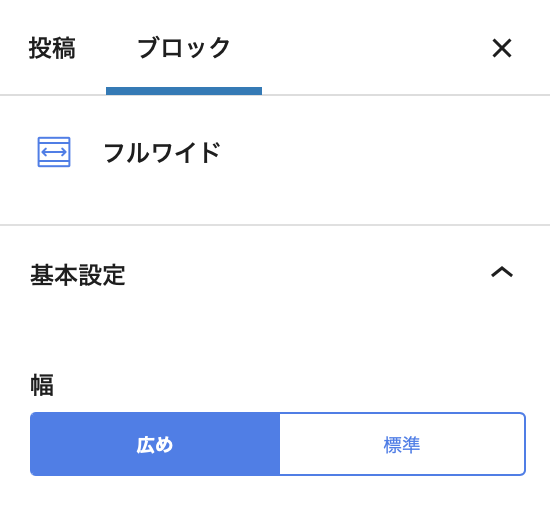Viewport: 550px width, 506px height.
Task: Click the フルワイド block title text
Action: tap(162, 153)
